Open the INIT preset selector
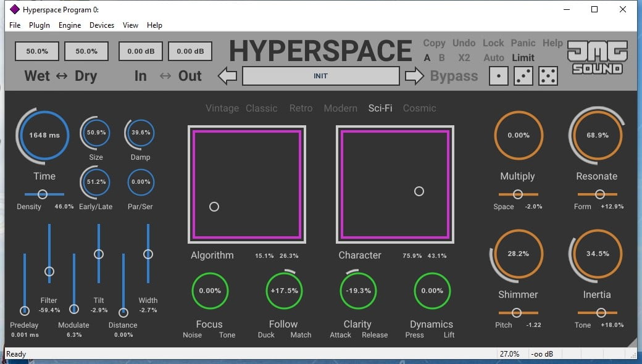642x364 pixels. (x=321, y=76)
